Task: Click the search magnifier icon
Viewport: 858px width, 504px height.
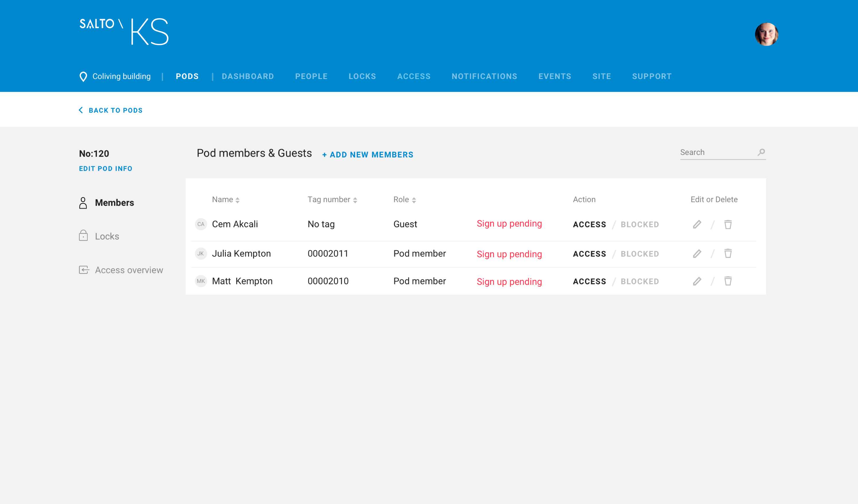Action: pyautogui.click(x=761, y=152)
